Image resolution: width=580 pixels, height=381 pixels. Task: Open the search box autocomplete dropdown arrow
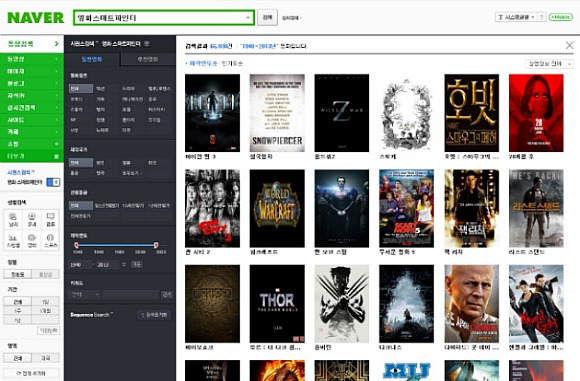point(247,18)
